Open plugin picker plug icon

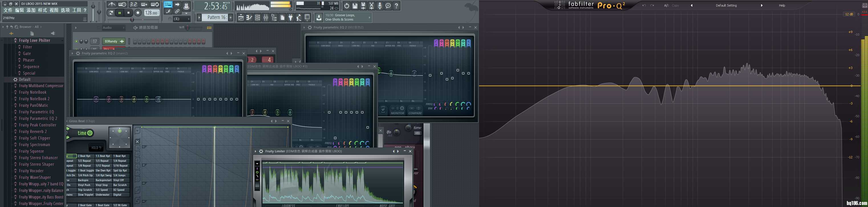click(x=291, y=17)
